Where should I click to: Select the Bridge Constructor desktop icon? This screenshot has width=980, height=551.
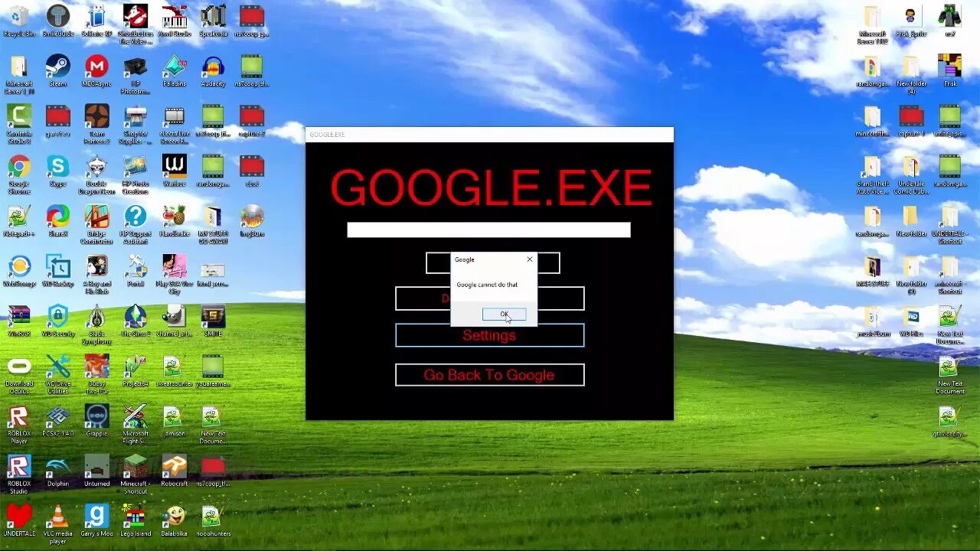(x=96, y=224)
